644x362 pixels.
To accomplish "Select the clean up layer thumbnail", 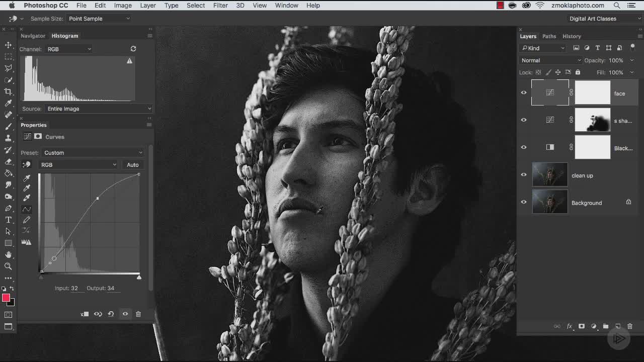I will click(550, 175).
